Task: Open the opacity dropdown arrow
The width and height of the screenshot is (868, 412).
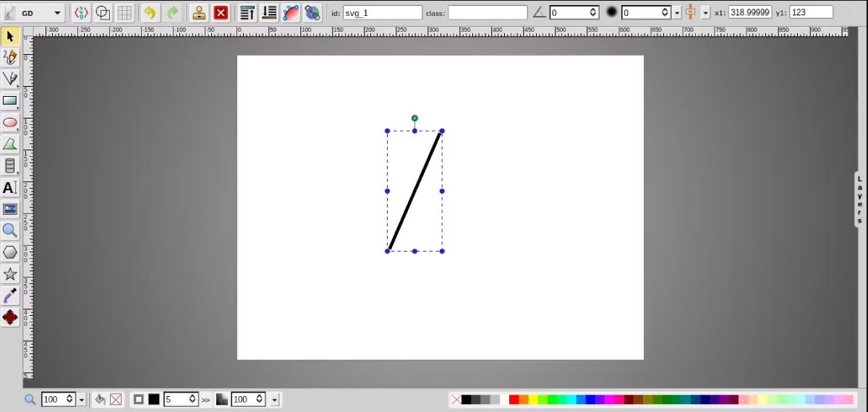Action: (x=276, y=399)
